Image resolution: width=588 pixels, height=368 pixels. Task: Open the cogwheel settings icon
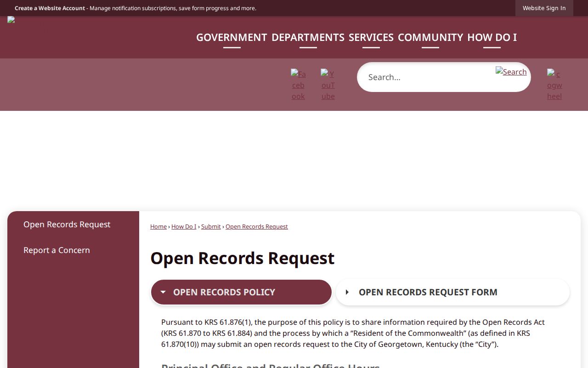554,85
